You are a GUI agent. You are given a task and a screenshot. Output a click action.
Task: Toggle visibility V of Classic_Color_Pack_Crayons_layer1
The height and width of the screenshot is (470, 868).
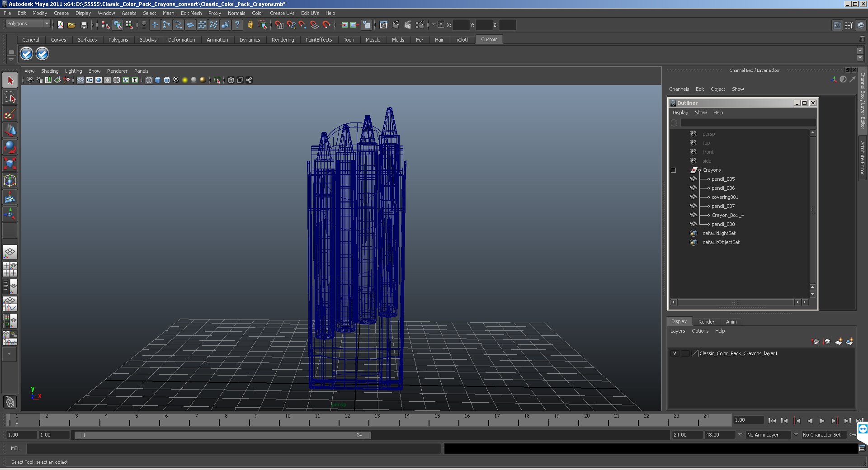(x=675, y=353)
